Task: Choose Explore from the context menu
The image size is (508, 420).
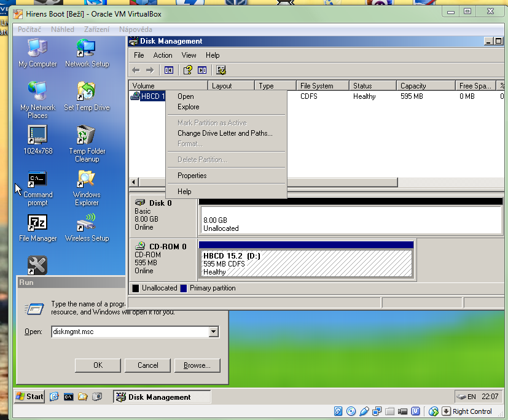Action: click(x=226, y=107)
